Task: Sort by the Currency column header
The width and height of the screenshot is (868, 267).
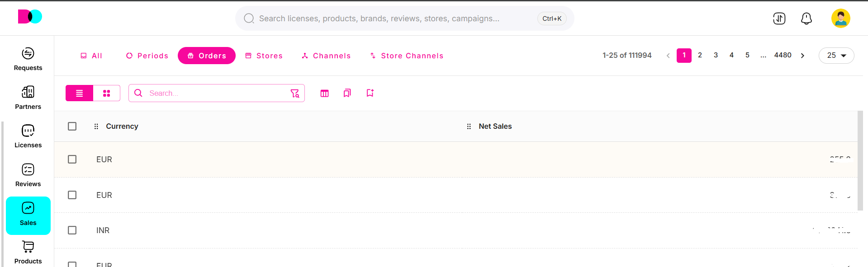Action: click(122, 126)
